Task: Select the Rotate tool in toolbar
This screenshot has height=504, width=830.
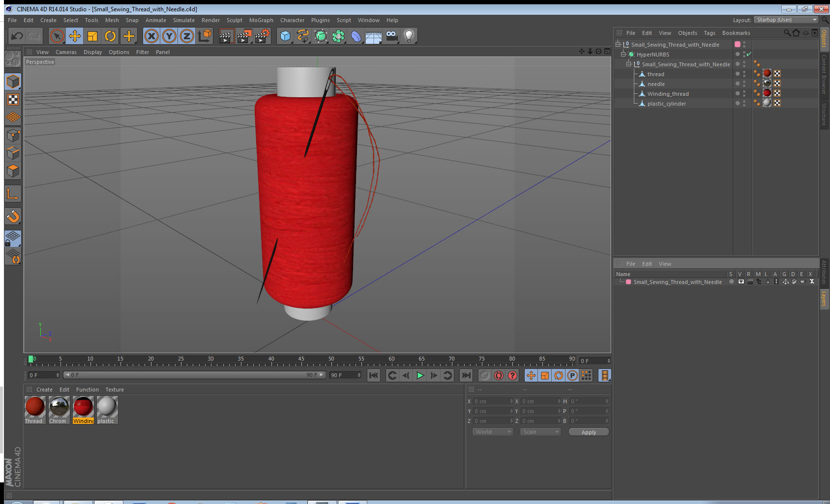Action: 110,36
